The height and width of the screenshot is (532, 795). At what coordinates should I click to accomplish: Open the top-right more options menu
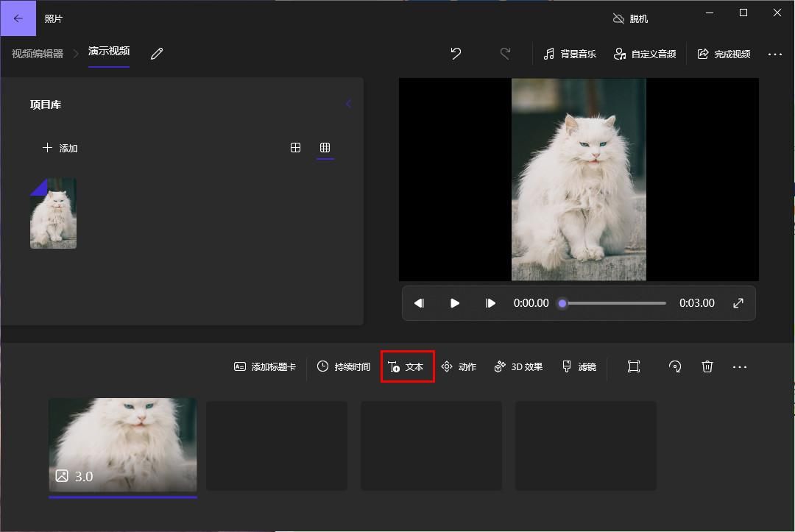point(775,54)
